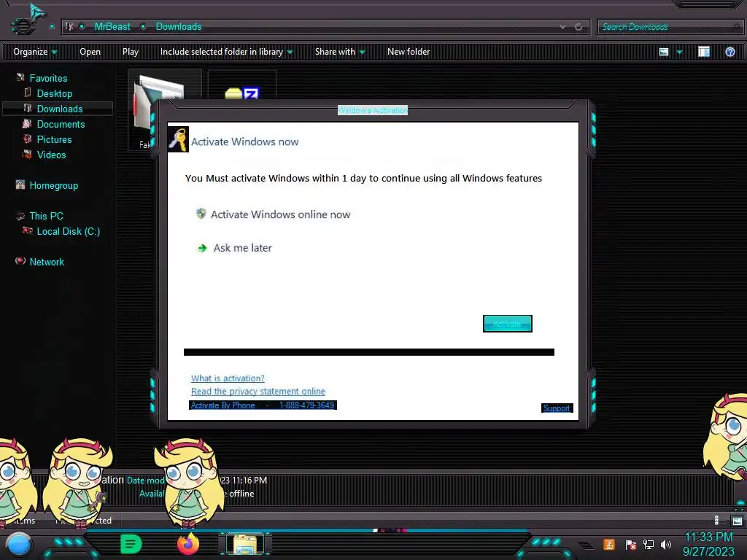Click the volume speaker tray icon
747x560 pixels.
coord(666,544)
